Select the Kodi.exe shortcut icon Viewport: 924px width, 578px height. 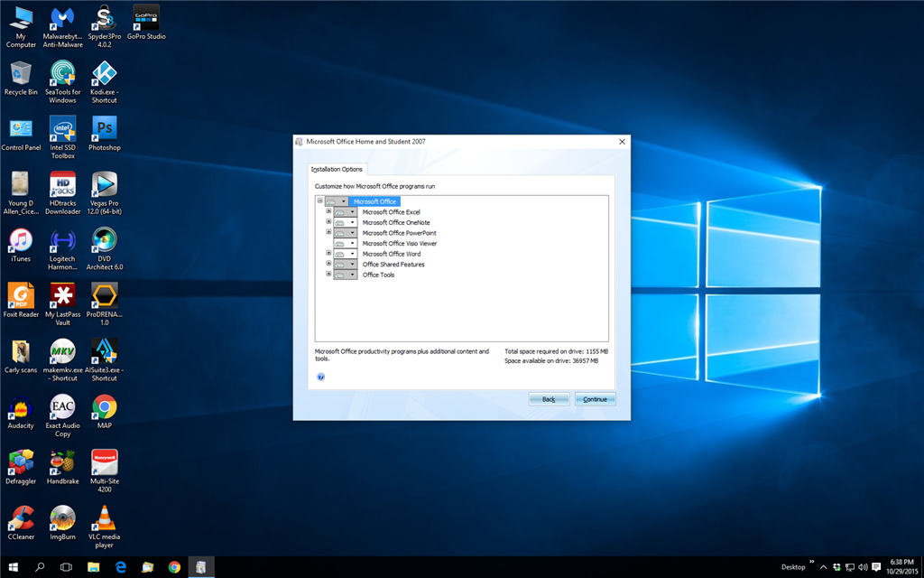click(x=105, y=74)
